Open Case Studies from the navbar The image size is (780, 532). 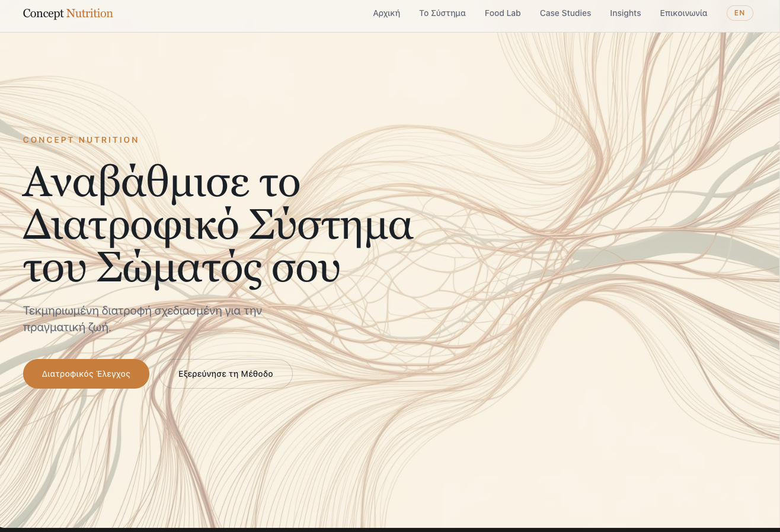coord(565,13)
